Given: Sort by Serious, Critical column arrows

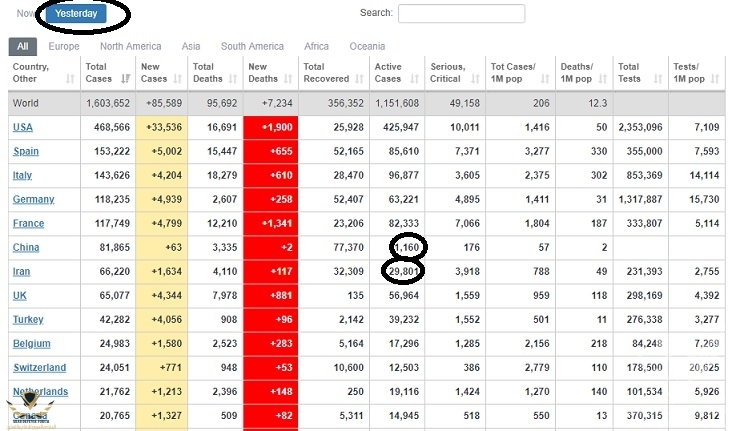Looking at the screenshot, I should pyautogui.click(x=474, y=79).
